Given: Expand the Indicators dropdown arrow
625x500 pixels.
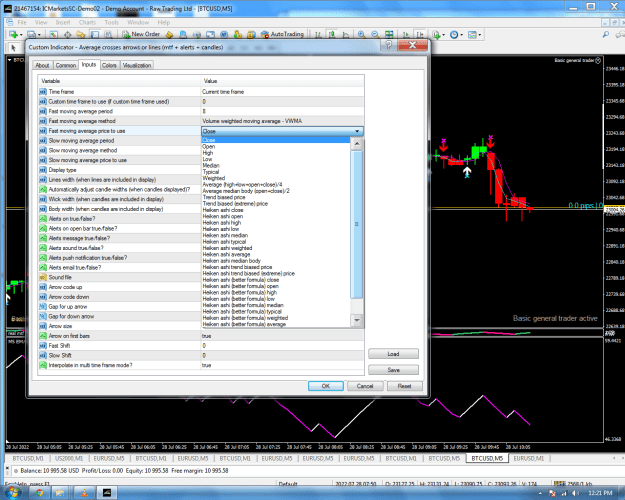Looking at the screenshot, I should pyautogui.click(x=443, y=35).
